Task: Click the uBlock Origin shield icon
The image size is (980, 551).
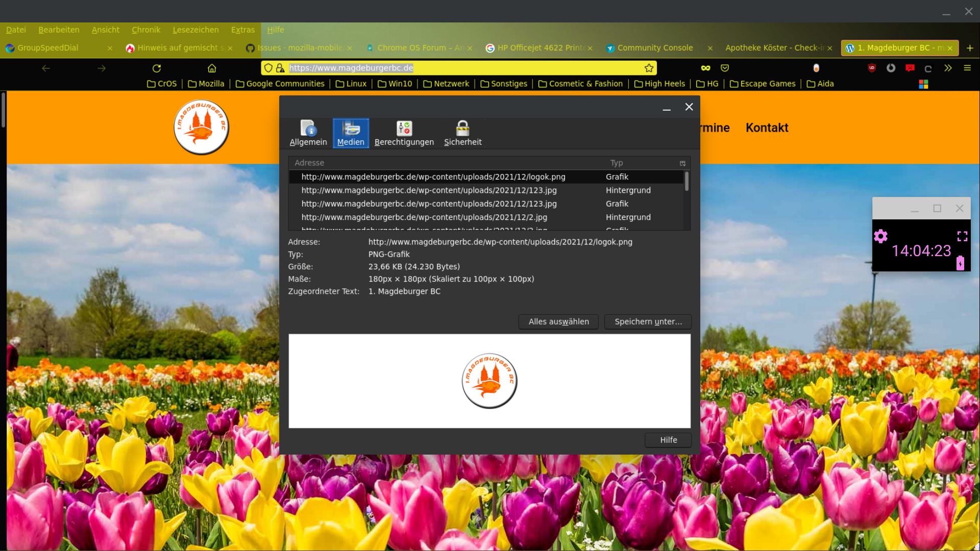Action: pos(872,68)
